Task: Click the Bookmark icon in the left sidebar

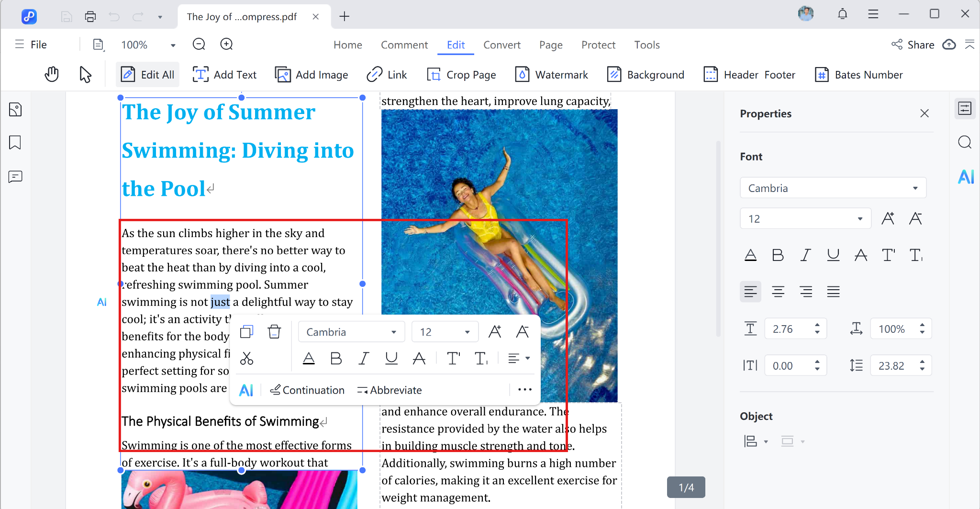Action: [x=15, y=142]
